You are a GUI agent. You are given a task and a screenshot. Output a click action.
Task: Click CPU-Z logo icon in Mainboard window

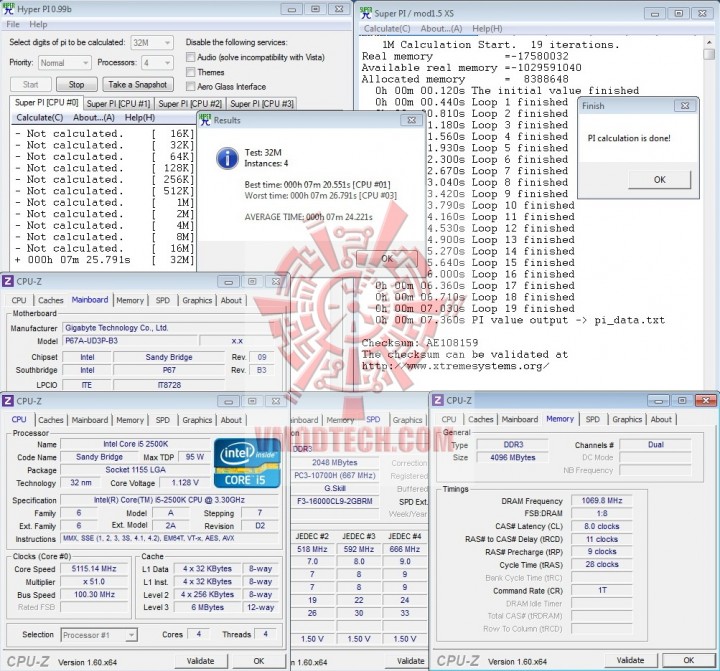pyautogui.click(x=8, y=281)
